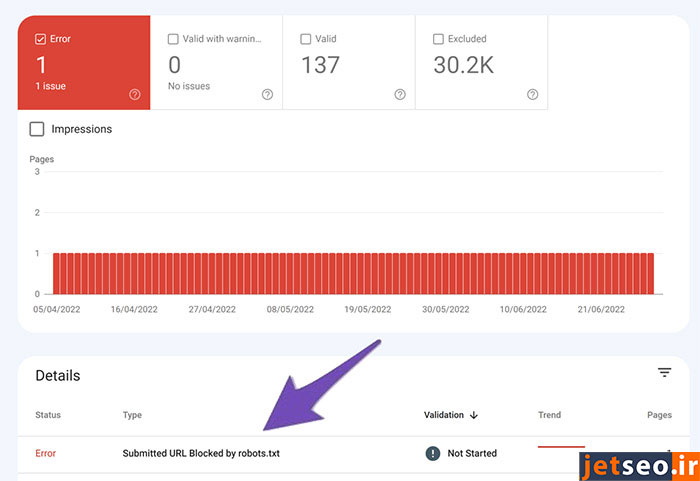Click the red trend line in row
Viewport: 700px width, 481px height.
pos(561,447)
